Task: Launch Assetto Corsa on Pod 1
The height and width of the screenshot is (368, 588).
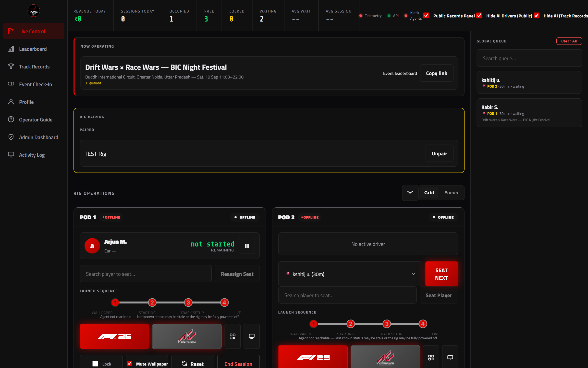Action: click(x=187, y=336)
